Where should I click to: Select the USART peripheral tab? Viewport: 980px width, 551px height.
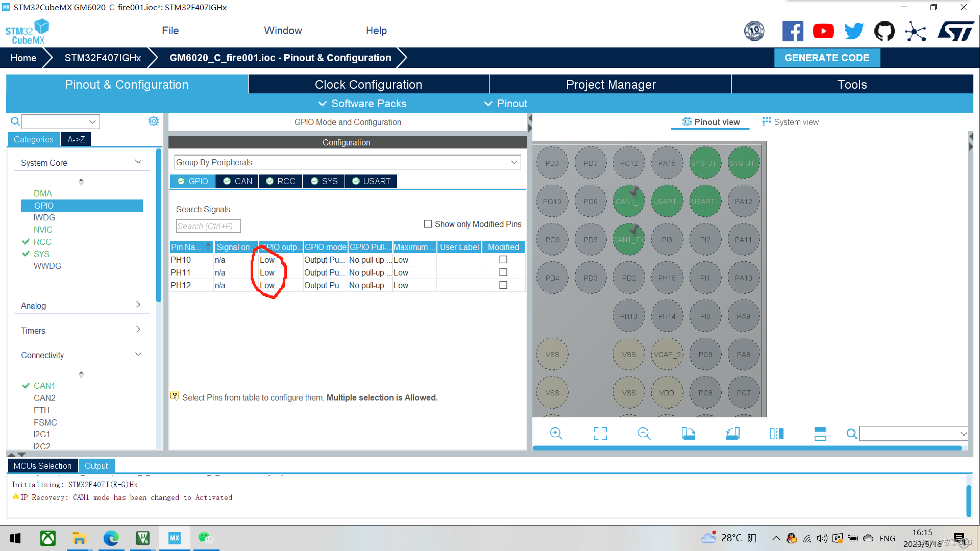371,181
